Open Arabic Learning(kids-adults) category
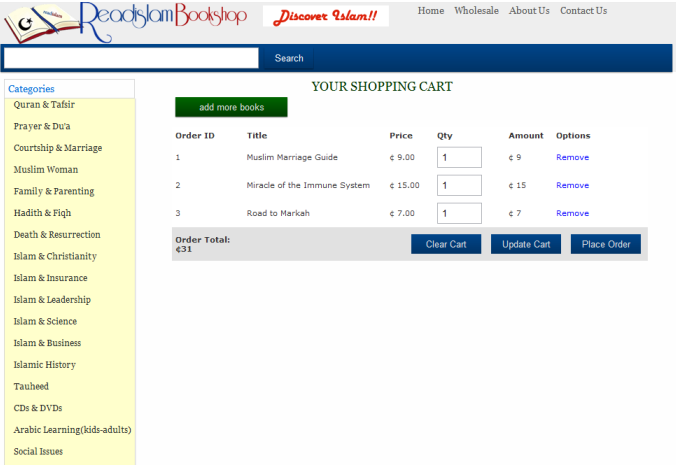The image size is (676, 467). pos(72,430)
